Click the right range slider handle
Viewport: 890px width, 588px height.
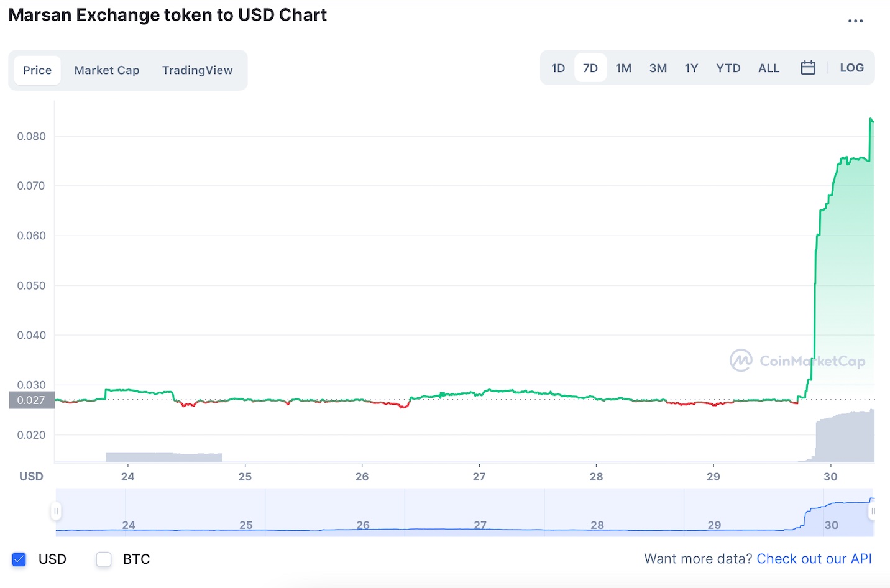point(873,510)
